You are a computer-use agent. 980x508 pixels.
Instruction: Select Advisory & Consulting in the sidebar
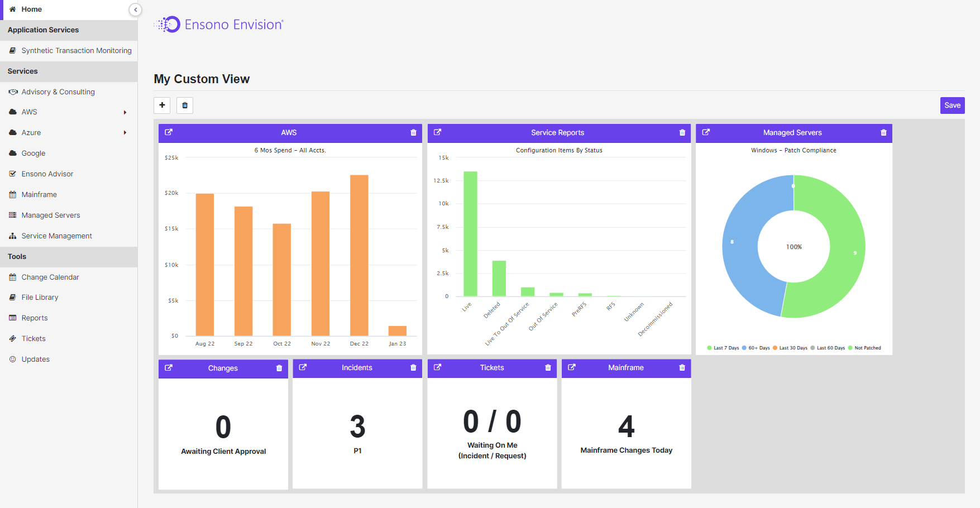coord(58,92)
